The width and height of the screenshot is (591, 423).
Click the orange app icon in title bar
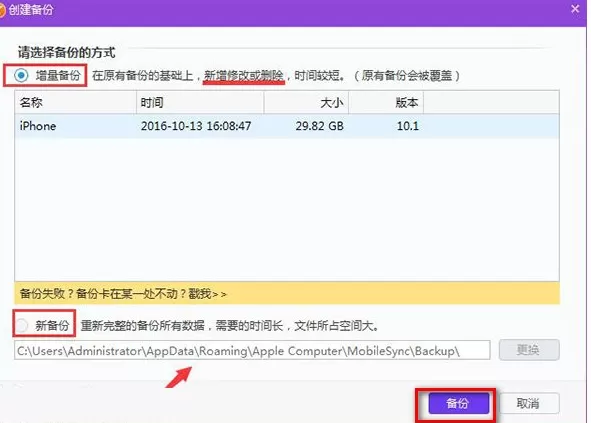(2, 10)
